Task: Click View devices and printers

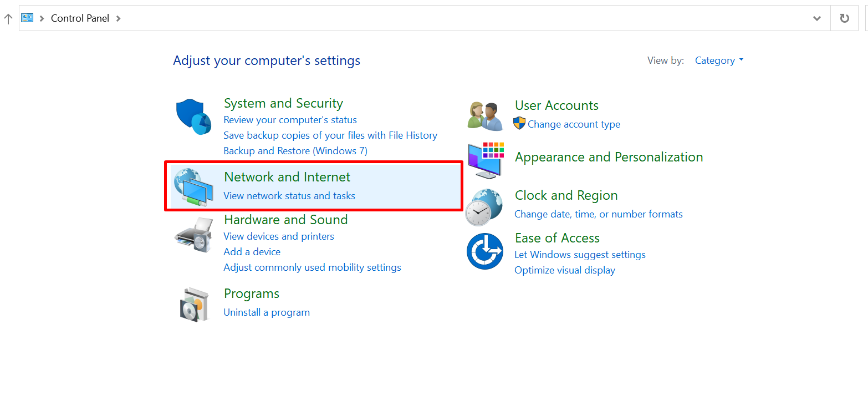Action: click(279, 236)
